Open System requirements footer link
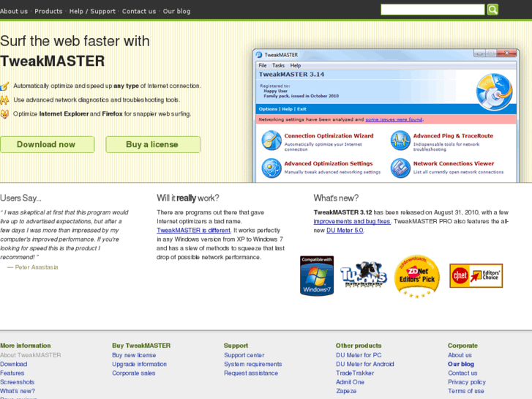Screen dimensions: 532x399 [x=252, y=364]
